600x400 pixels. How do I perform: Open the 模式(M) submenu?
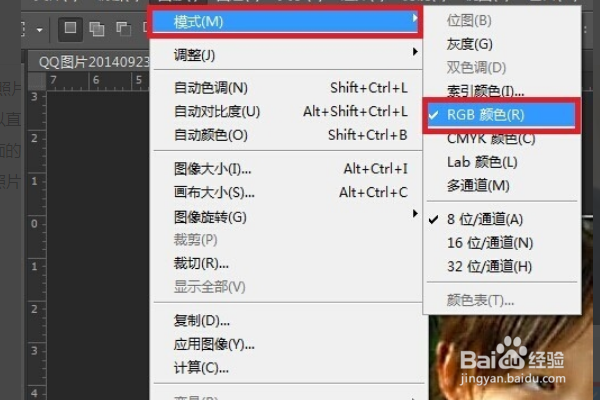pyautogui.click(x=285, y=22)
